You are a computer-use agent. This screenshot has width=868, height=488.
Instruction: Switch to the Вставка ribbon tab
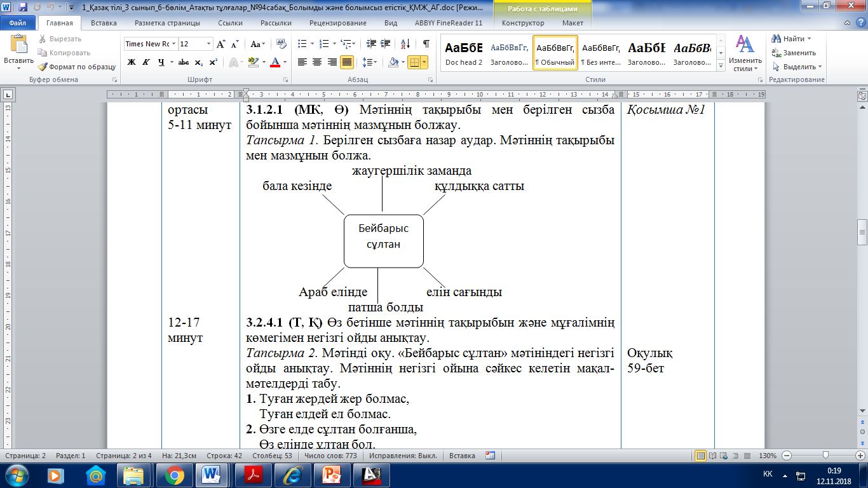tap(104, 23)
